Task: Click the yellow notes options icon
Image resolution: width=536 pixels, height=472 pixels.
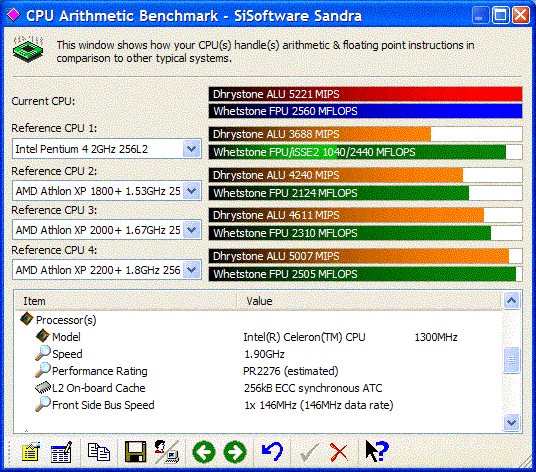Action: pyautogui.click(x=31, y=452)
